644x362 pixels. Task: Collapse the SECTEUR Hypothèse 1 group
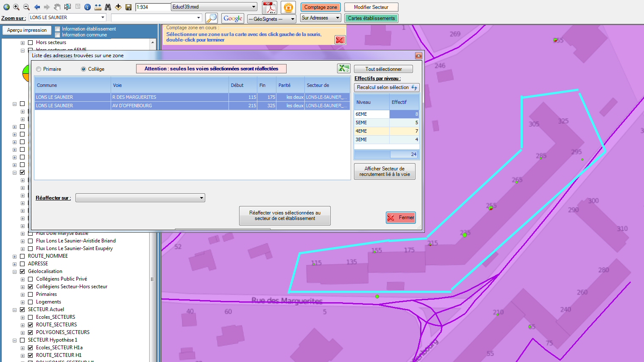(14, 340)
